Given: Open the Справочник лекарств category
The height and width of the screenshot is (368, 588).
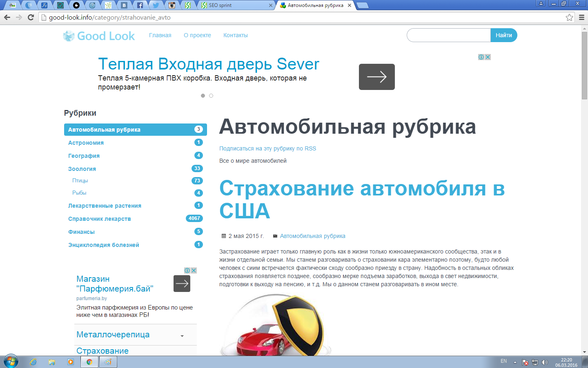Looking at the screenshot, I should tap(100, 219).
